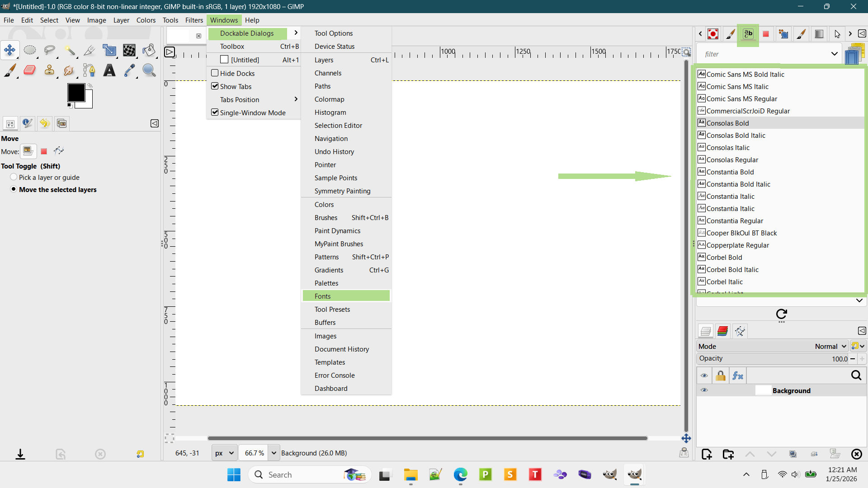
Task: Click the layer lock column header
Action: (x=721, y=375)
